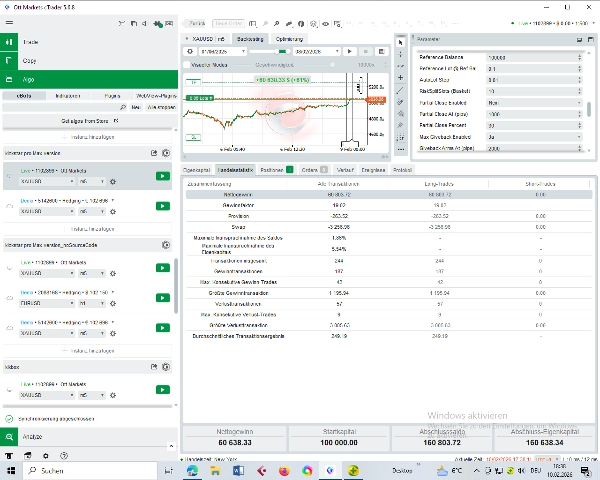The height and width of the screenshot is (480, 600).
Task: Maximize the Parameter panel
Action: pos(590,39)
